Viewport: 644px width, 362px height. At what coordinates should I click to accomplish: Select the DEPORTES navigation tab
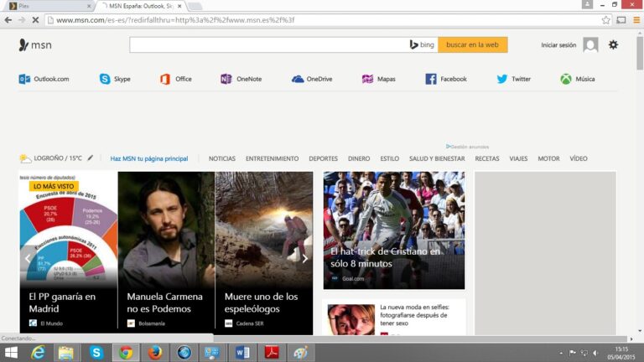pos(323,158)
